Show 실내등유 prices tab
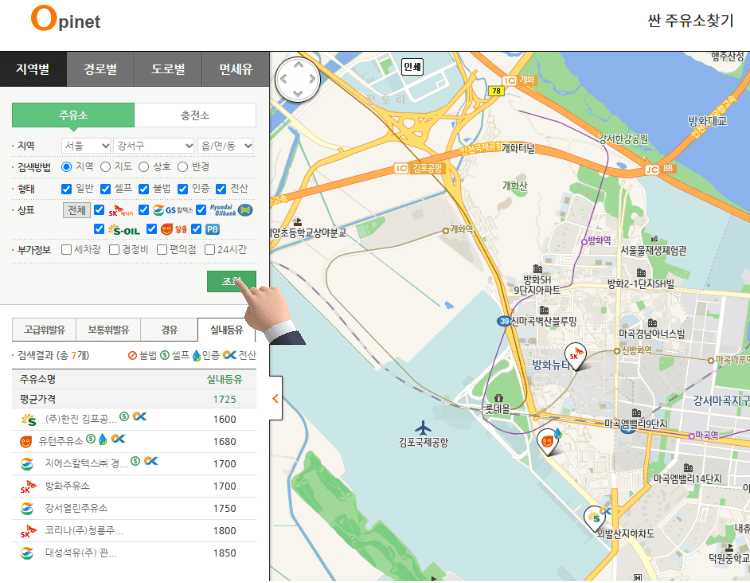Viewport: 750px width, 583px height. coord(227,330)
